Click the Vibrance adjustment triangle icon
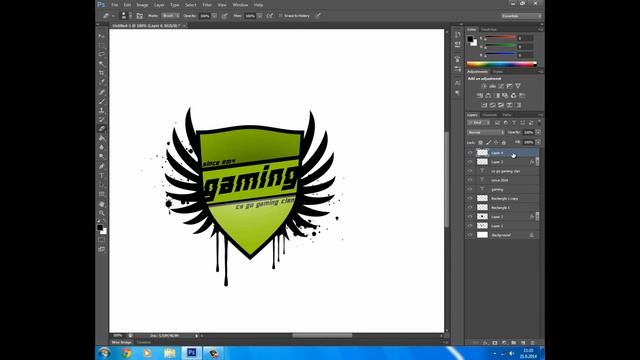This screenshot has height=360, width=640. 518,86
